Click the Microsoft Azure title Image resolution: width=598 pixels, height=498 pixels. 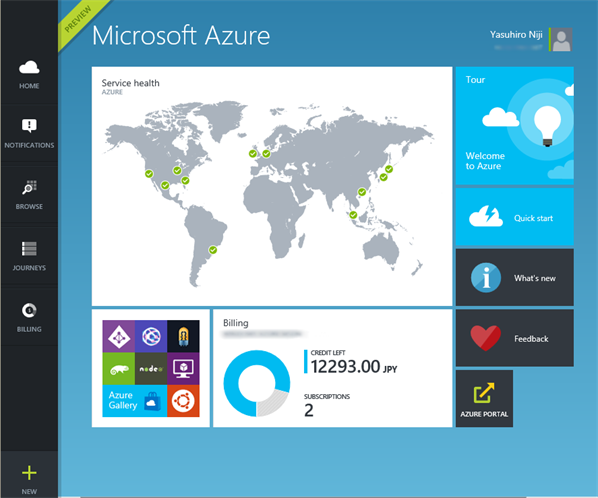[181, 36]
